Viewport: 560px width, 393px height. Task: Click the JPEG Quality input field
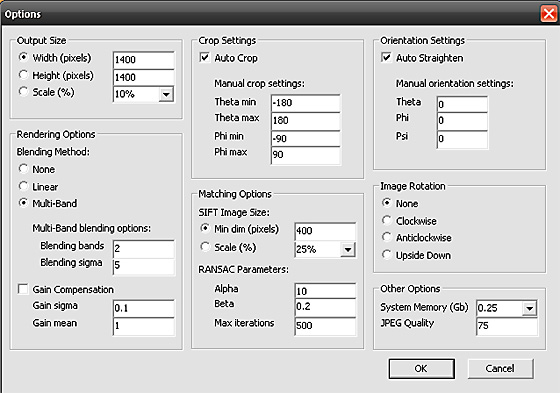[x=506, y=327]
